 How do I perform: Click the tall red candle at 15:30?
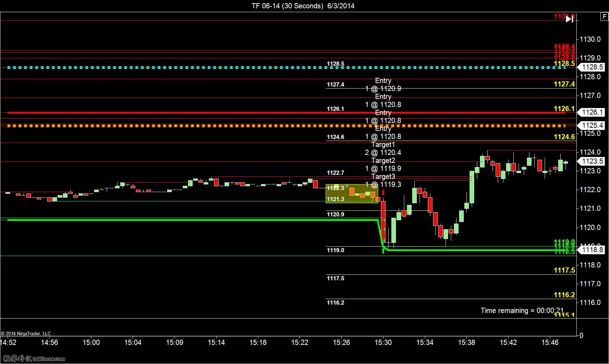click(x=383, y=222)
